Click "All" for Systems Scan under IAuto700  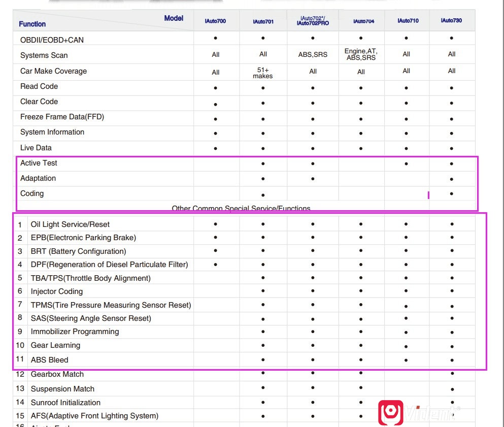[216, 55]
